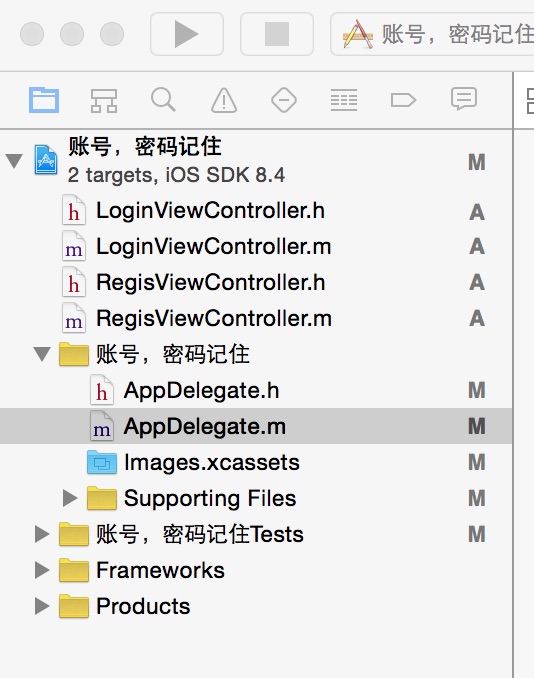Select the blue project file icon
The height and width of the screenshot is (678, 534).
46,160
